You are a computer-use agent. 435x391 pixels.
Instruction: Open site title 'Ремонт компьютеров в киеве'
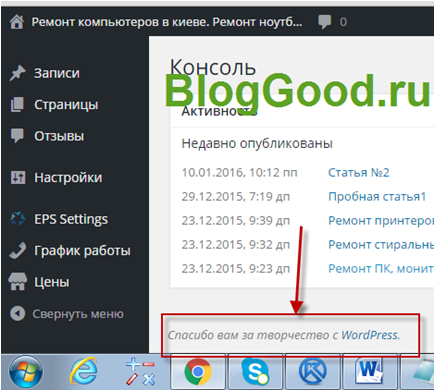coord(167,22)
